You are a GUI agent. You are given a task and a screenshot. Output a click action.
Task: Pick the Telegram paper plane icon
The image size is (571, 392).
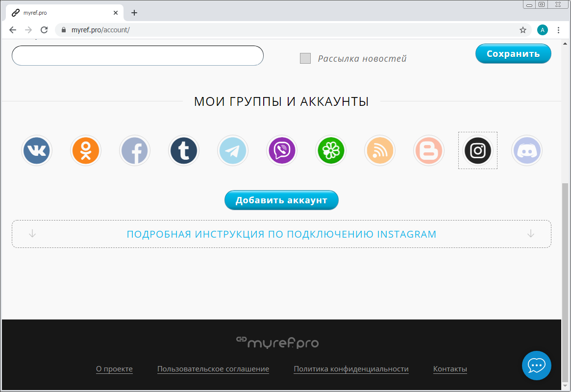(x=233, y=150)
